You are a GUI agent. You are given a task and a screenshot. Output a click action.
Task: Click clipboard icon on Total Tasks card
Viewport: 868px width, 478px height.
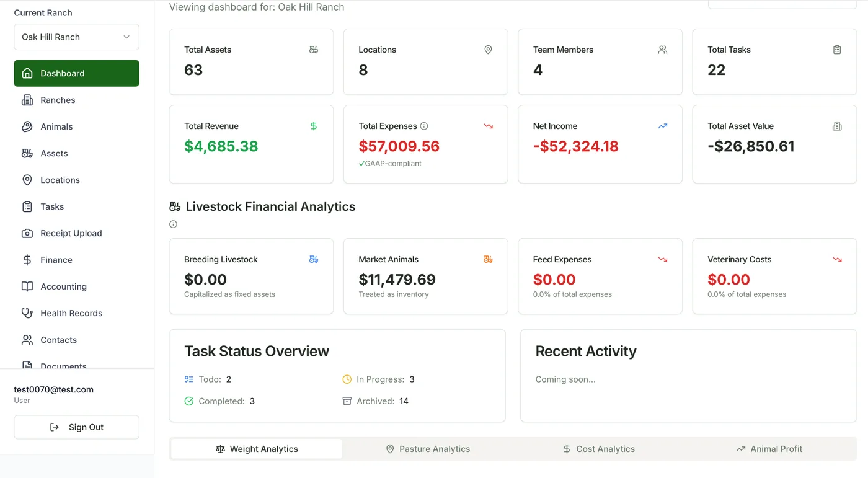(x=837, y=50)
